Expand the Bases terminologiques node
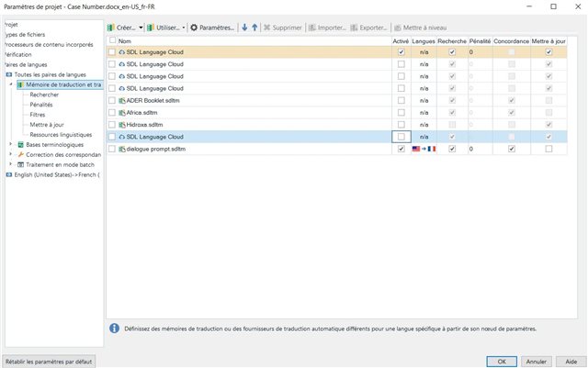The height and width of the screenshot is (368, 588). [10, 144]
